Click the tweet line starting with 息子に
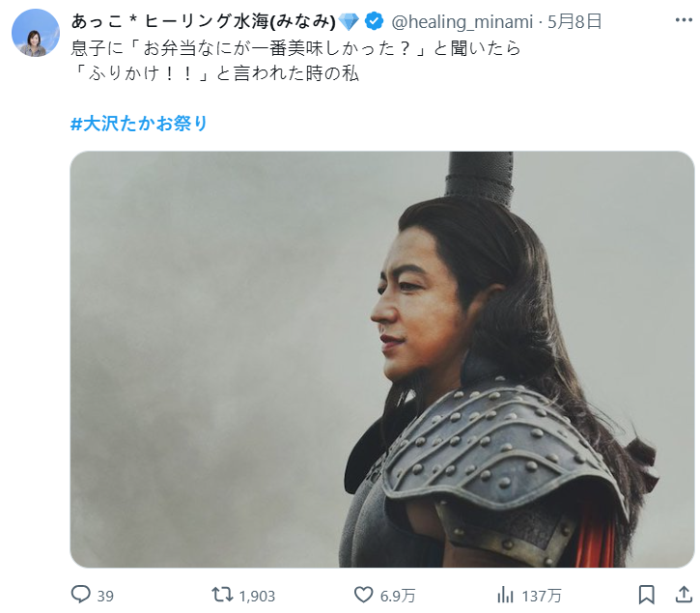700x613 pixels. tap(296, 47)
